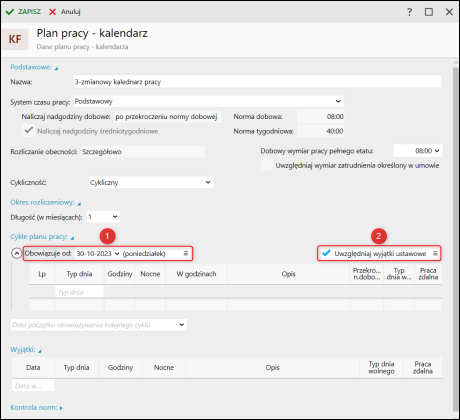The height and width of the screenshot is (420, 460).
Task: Uncheck Uwzględniaj wyjątki ustawowe
Action: point(326,253)
